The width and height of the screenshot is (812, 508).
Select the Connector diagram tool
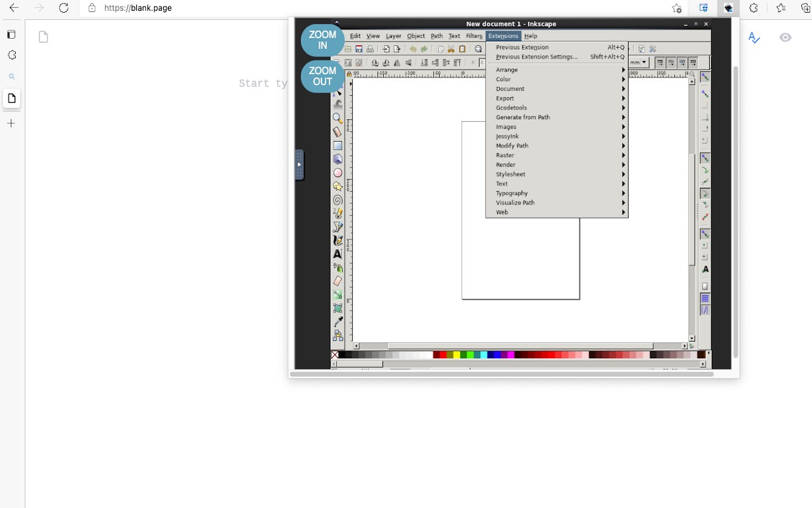(337, 335)
